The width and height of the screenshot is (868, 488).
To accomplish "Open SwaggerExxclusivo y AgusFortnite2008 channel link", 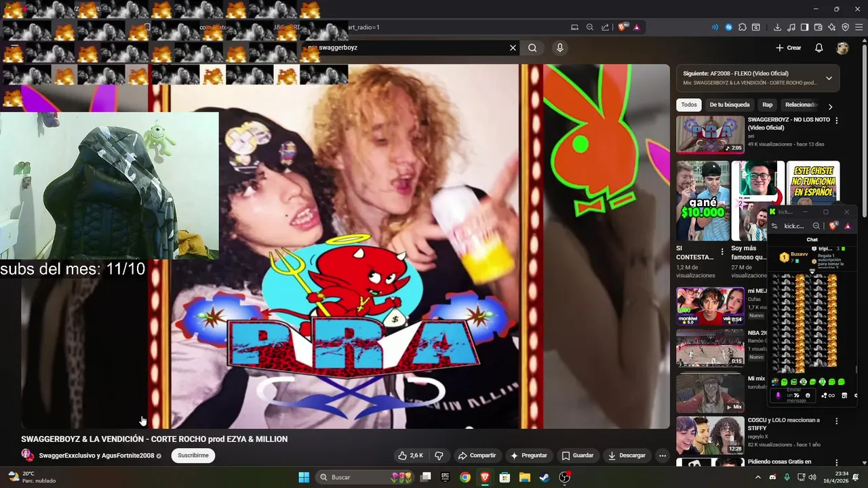I will tap(96, 455).
